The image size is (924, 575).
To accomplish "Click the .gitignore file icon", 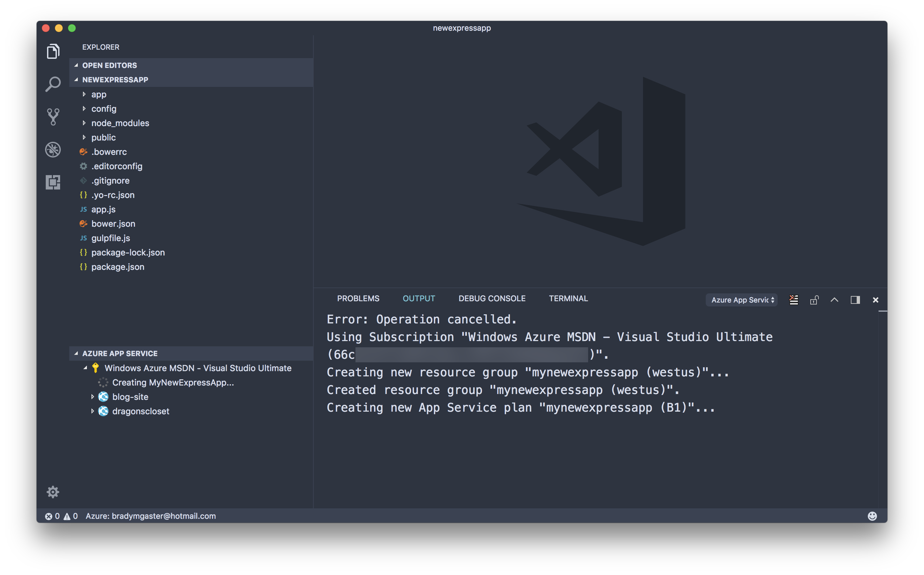I will click(x=83, y=181).
